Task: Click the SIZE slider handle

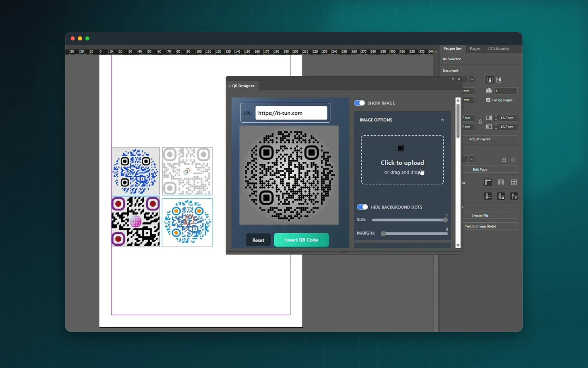Action: pyautogui.click(x=445, y=220)
